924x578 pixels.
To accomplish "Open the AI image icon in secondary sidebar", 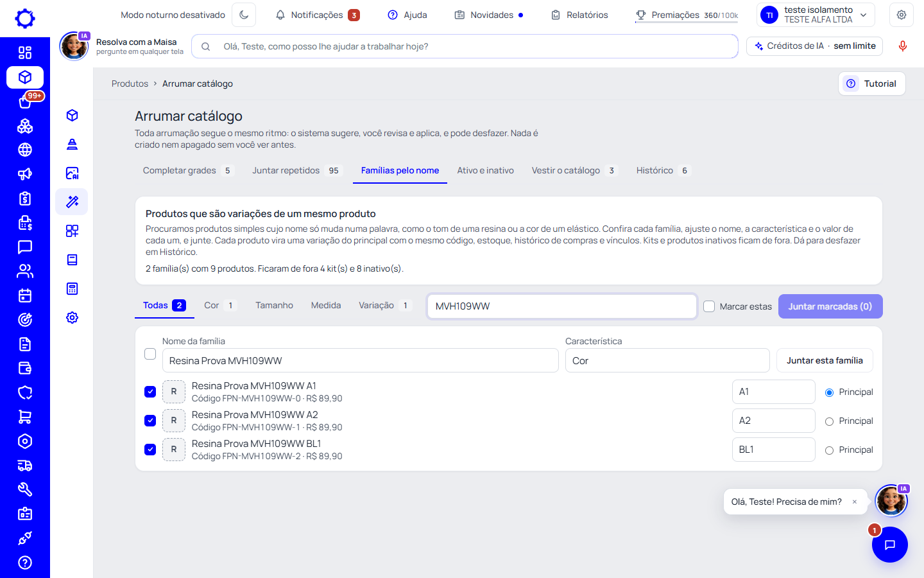I will pyautogui.click(x=72, y=173).
